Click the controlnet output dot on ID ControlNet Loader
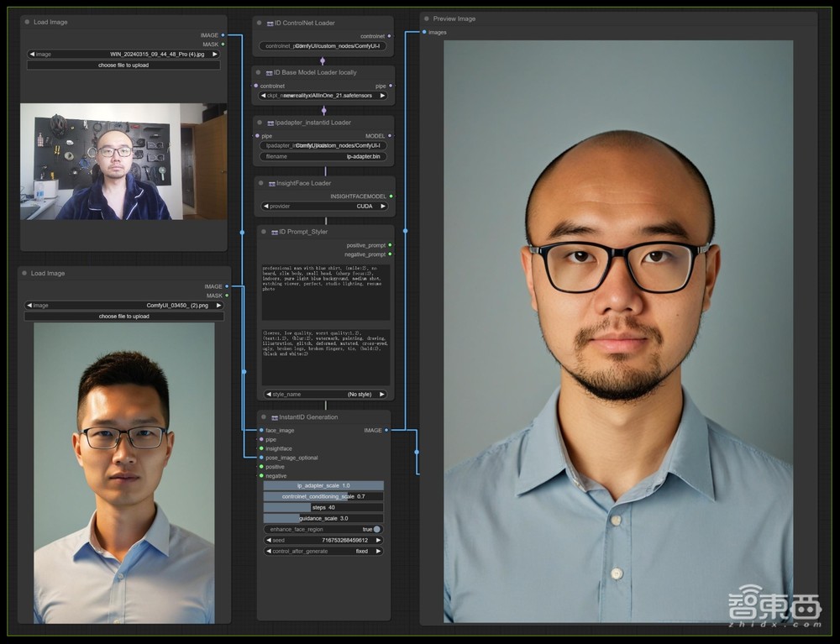The width and height of the screenshot is (840, 644). (390, 35)
